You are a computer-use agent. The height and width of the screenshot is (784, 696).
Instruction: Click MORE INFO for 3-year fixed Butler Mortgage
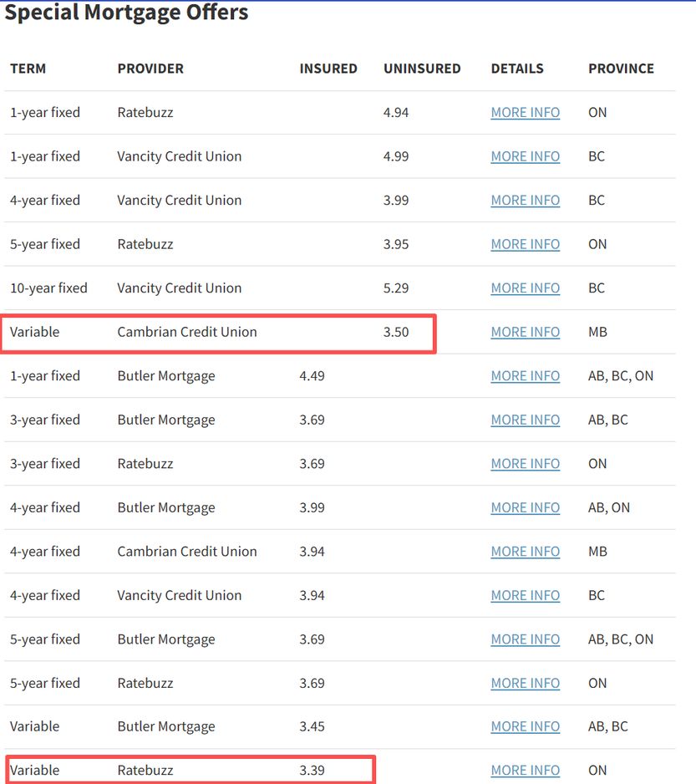525,420
